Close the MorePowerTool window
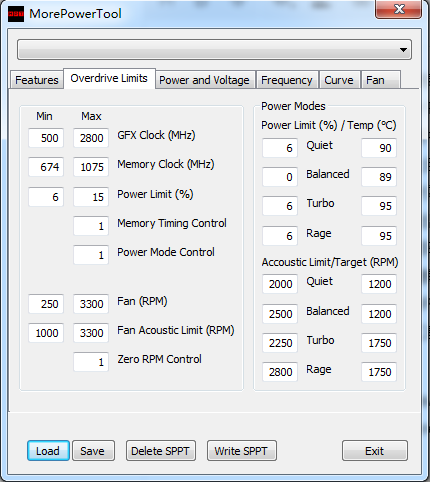 tap(399, 9)
